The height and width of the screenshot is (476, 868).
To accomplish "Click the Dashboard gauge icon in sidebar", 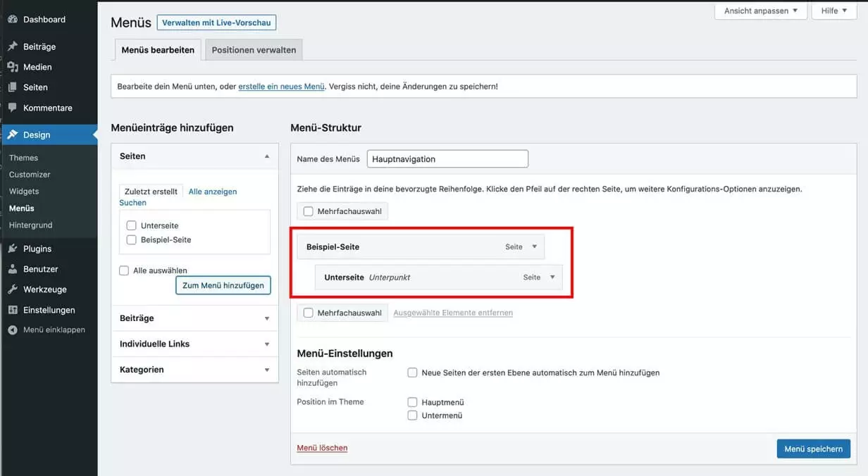I will tap(13, 20).
